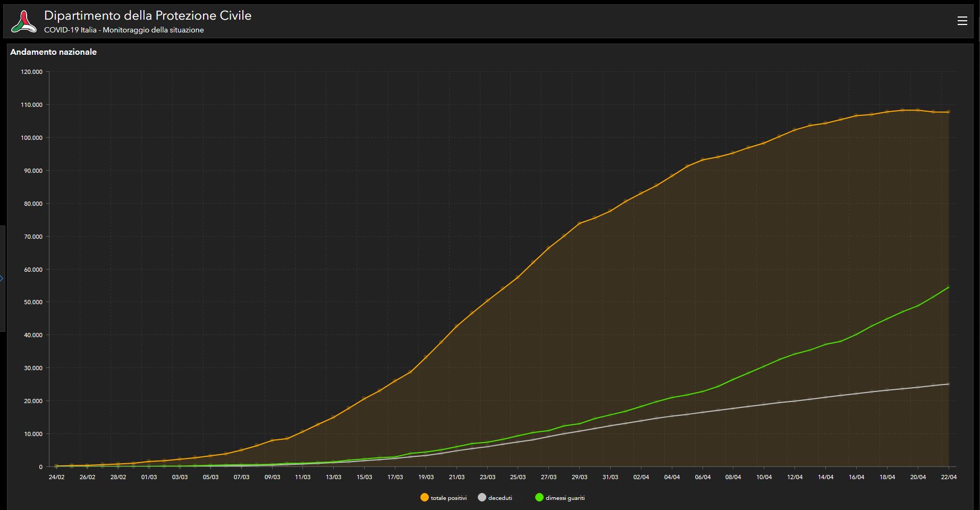Image resolution: width=980 pixels, height=510 pixels.
Task: Click the 06/04 date axis label
Action: click(703, 477)
